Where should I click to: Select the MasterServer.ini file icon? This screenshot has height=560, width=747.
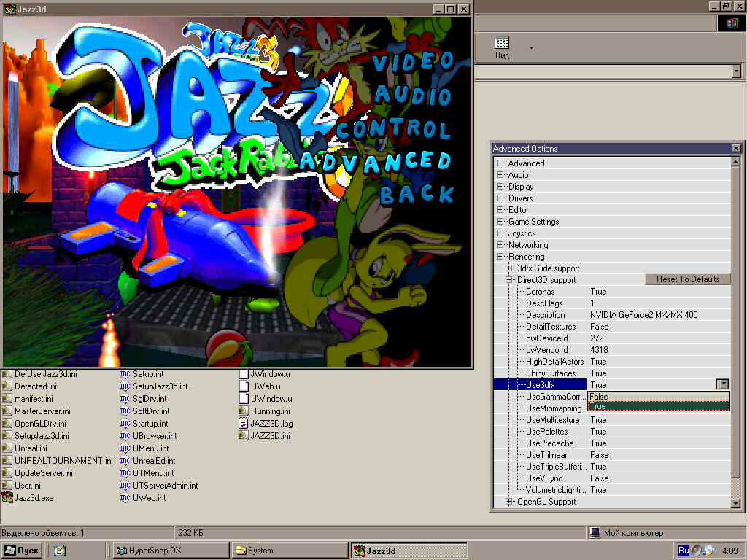(x=7, y=411)
